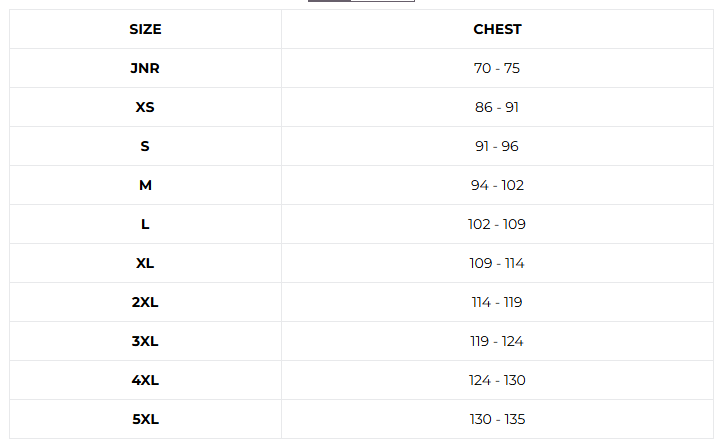
Task: Click the M size label
Action: click(145, 185)
